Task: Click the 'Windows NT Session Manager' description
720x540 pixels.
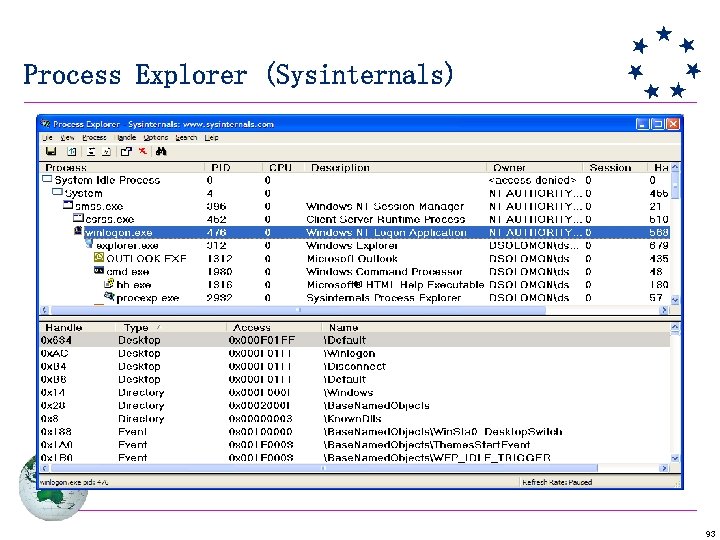Action: pyautogui.click(x=385, y=206)
